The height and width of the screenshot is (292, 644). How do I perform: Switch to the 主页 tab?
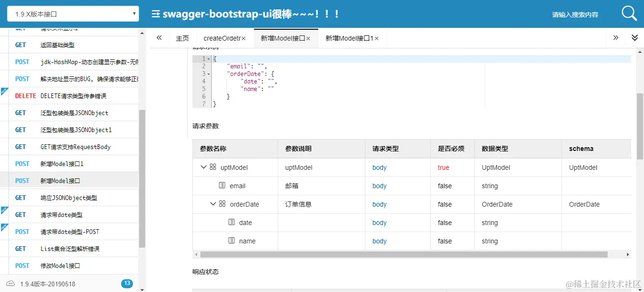tap(182, 38)
